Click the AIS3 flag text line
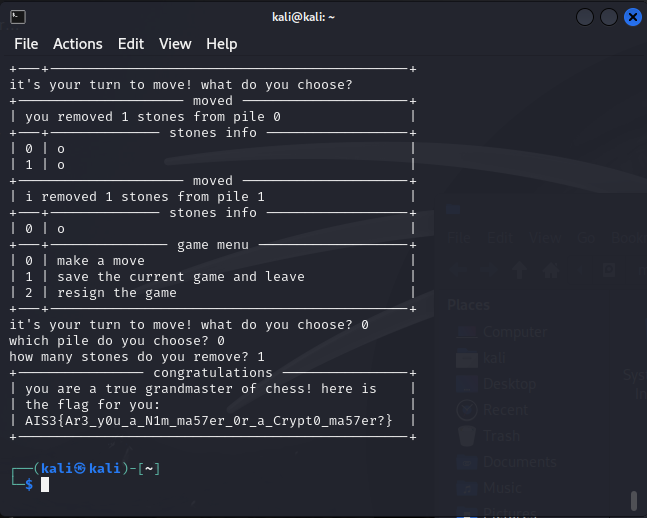647x518 pixels. coord(209,421)
